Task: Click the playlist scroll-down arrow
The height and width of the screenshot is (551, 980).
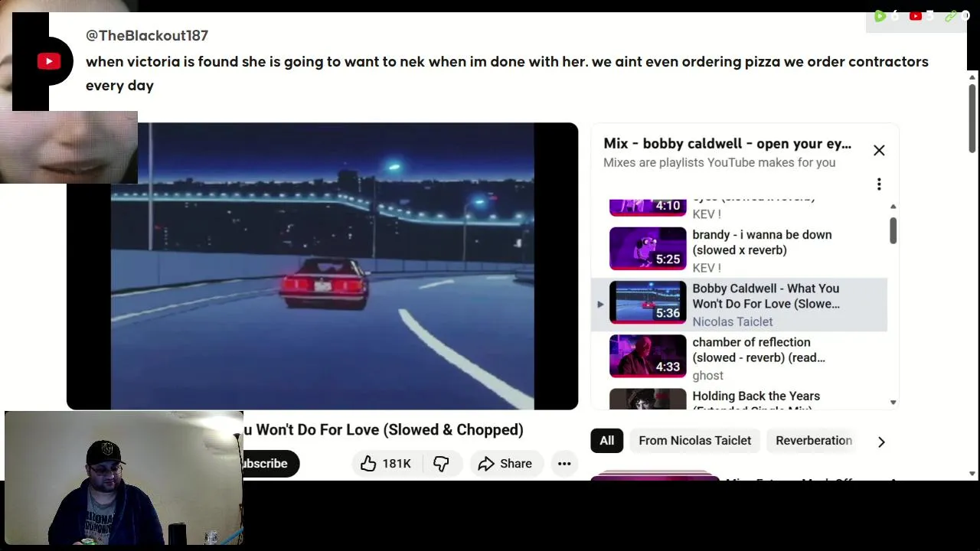Action: 893,403
